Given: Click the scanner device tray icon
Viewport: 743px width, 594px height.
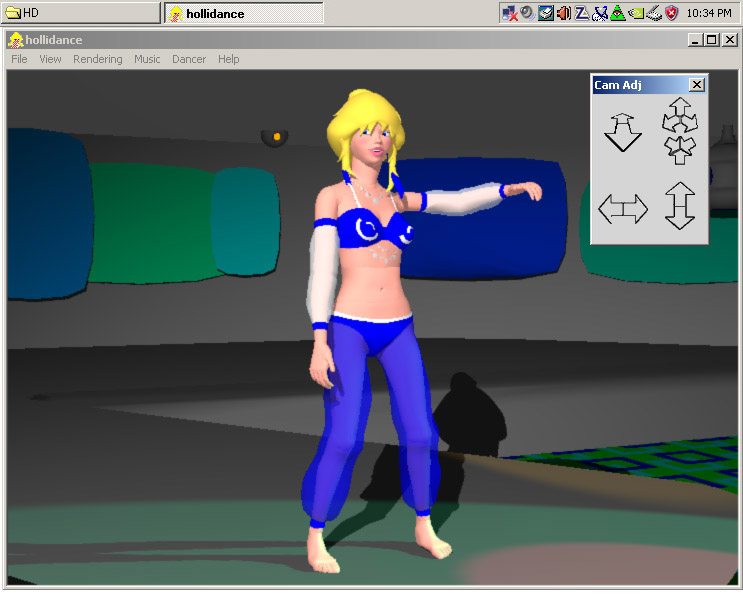Looking at the screenshot, I should pyautogui.click(x=545, y=13).
